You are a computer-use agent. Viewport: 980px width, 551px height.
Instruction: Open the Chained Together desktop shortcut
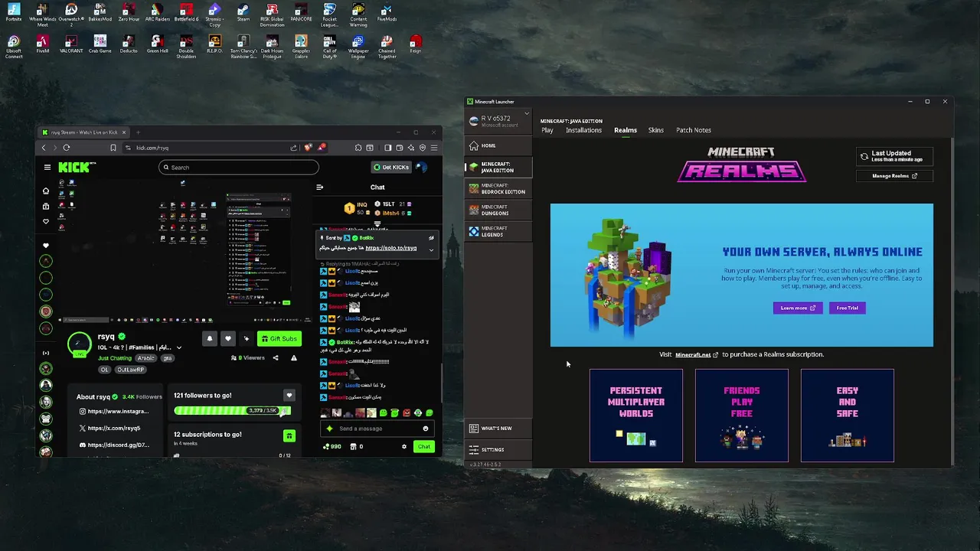[387, 47]
